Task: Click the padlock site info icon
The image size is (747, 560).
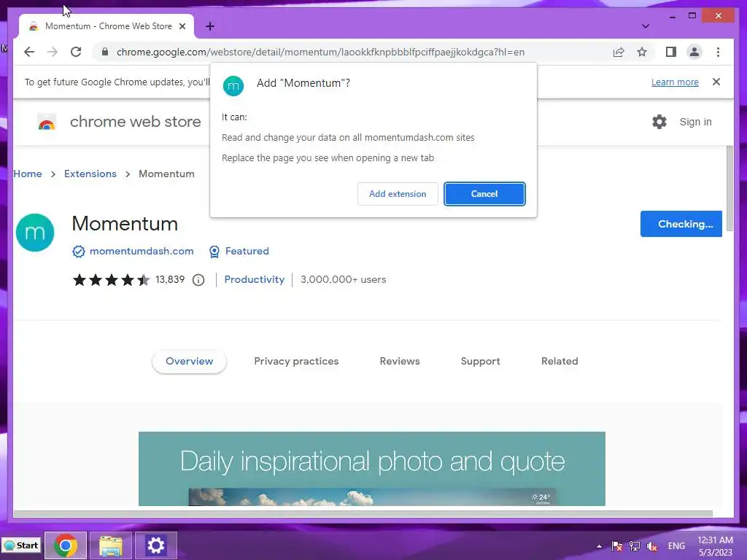Action: click(105, 52)
